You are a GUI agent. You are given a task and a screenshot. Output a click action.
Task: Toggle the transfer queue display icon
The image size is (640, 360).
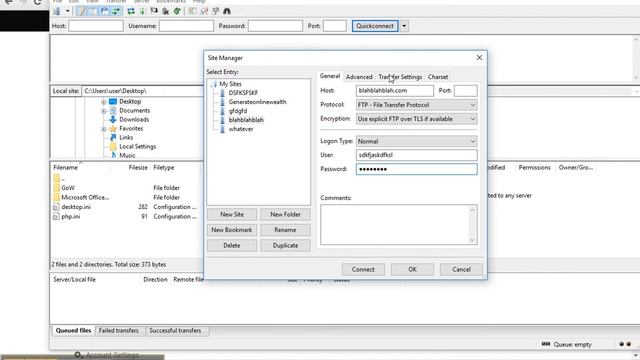pos(116,11)
